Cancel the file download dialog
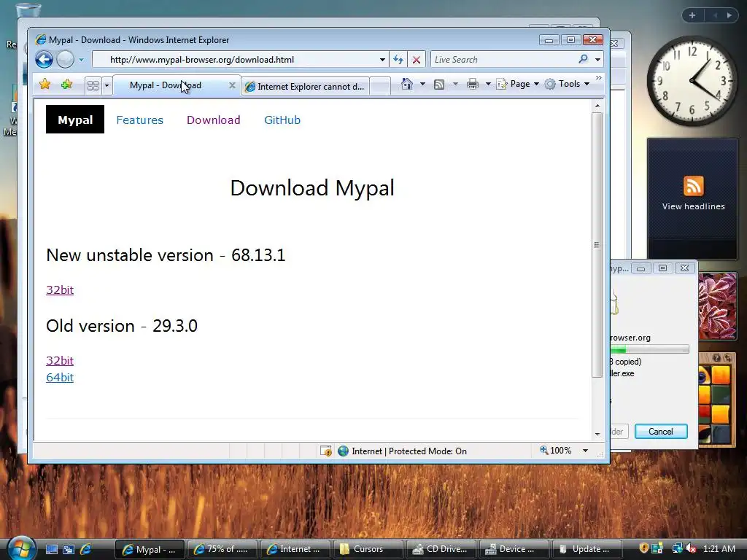This screenshot has width=747, height=560. click(661, 432)
